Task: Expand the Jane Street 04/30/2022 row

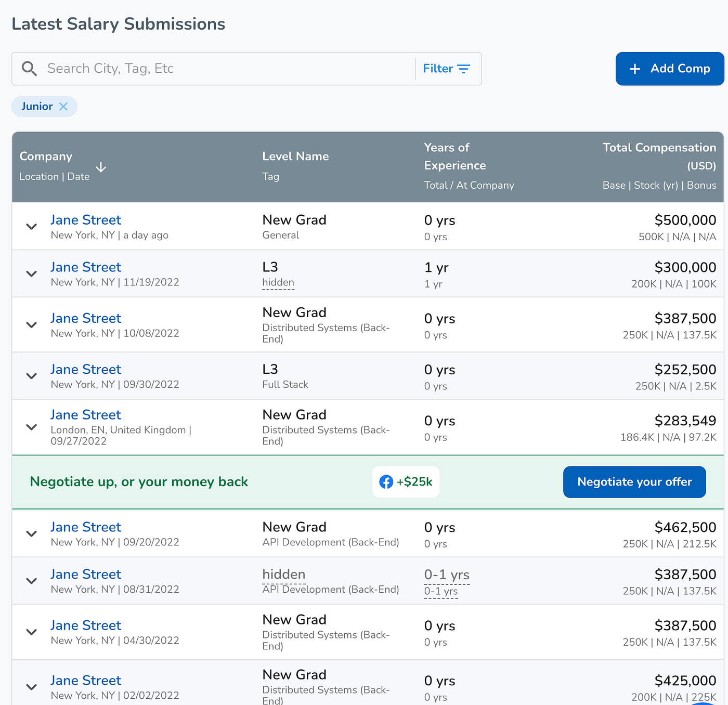Action: point(32,632)
